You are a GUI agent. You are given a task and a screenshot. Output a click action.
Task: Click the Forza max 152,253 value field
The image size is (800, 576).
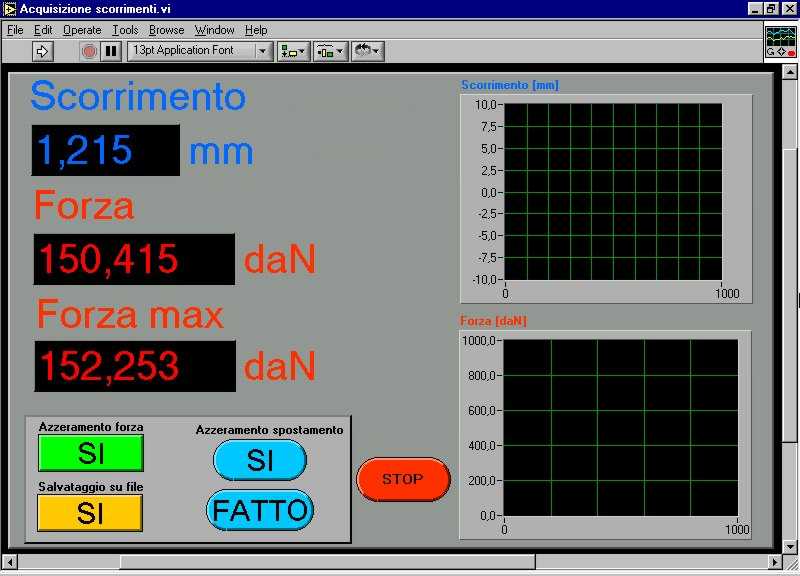(x=135, y=366)
